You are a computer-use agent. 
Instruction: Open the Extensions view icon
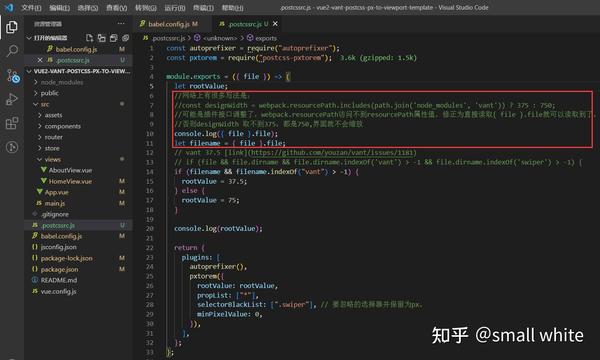(x=12, y=123)
